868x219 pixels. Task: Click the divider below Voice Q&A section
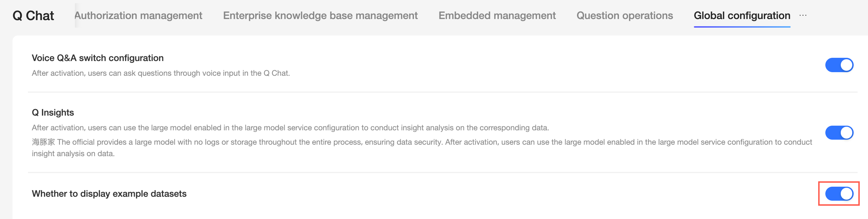tap(443, 92)
